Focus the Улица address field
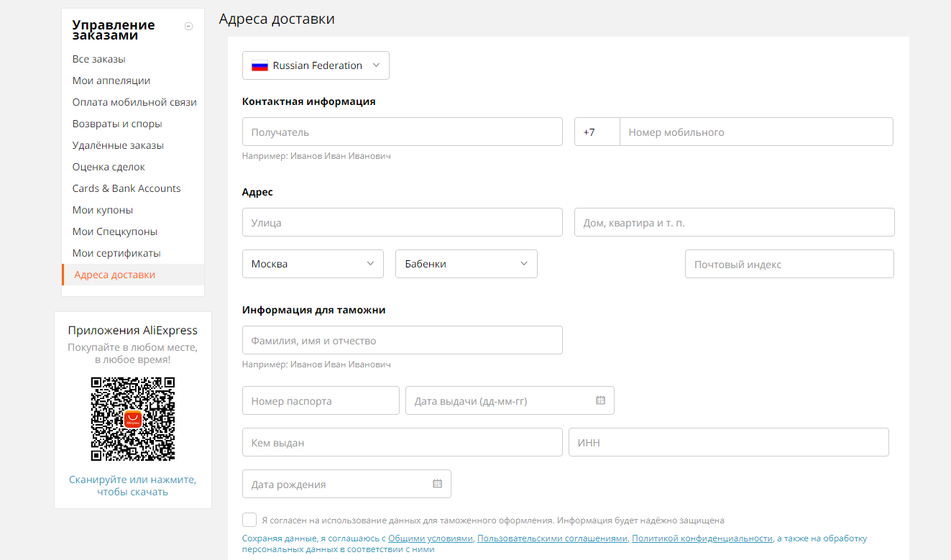This screenshot has width=951, height=560. click(403, 222)
